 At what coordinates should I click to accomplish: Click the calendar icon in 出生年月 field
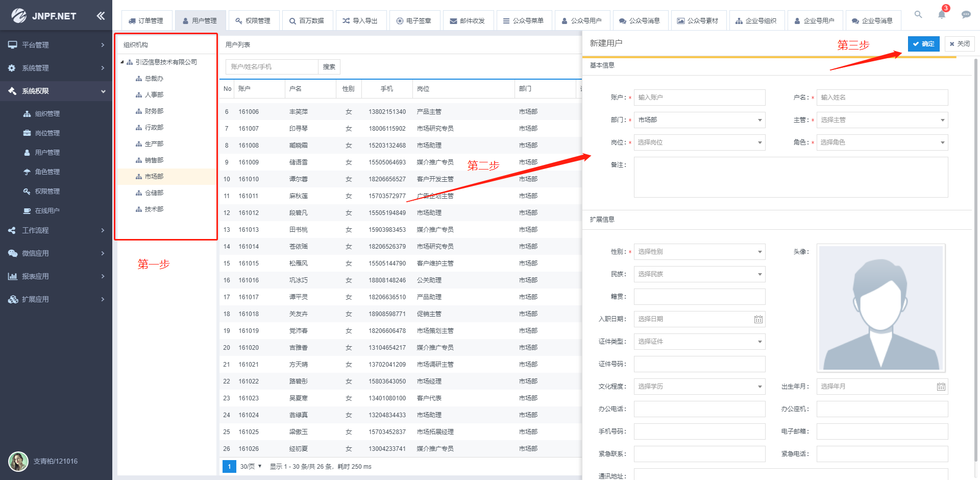(941, 387)
